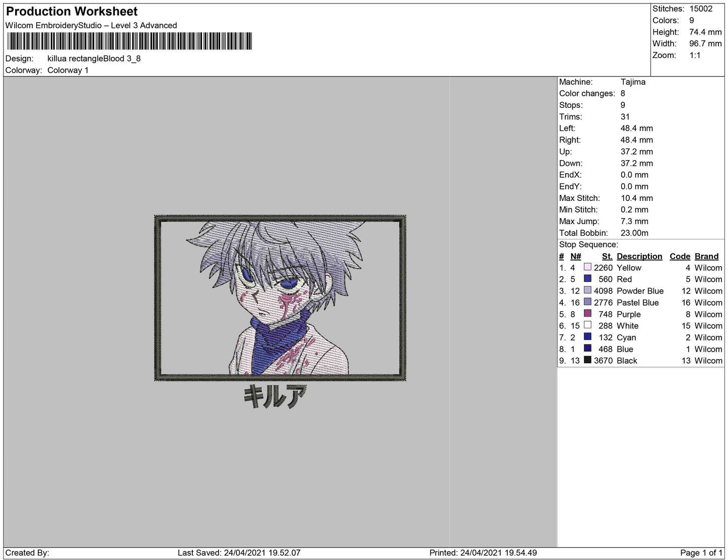Select stitch count "288" in the White row

click(606, 325)
